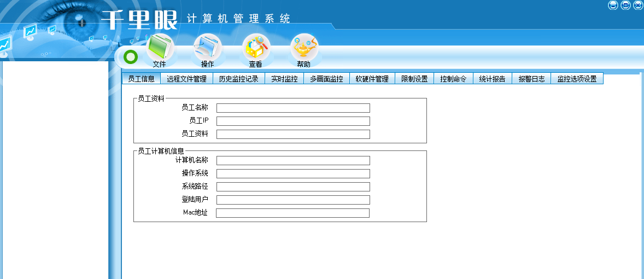Open the 监控选项设置 tab
This screenshot has width=644, height=279.
pos(577,78)
